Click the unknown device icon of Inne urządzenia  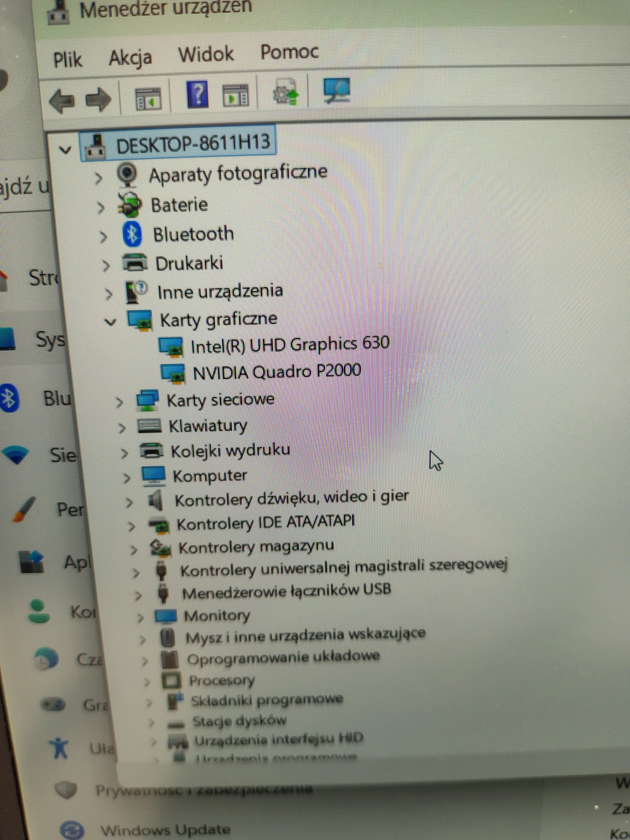(136, 292)
